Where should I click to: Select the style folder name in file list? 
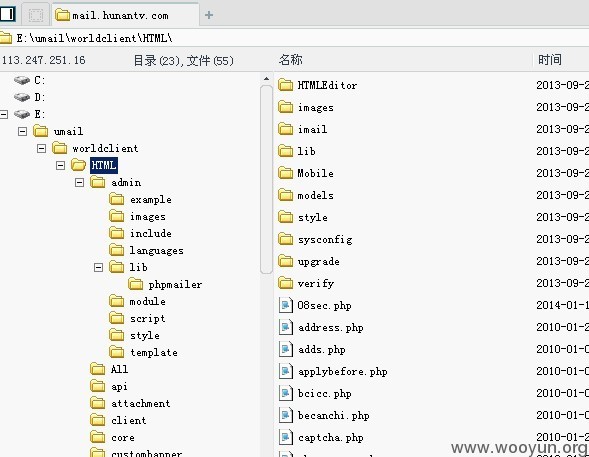point(313,217)
